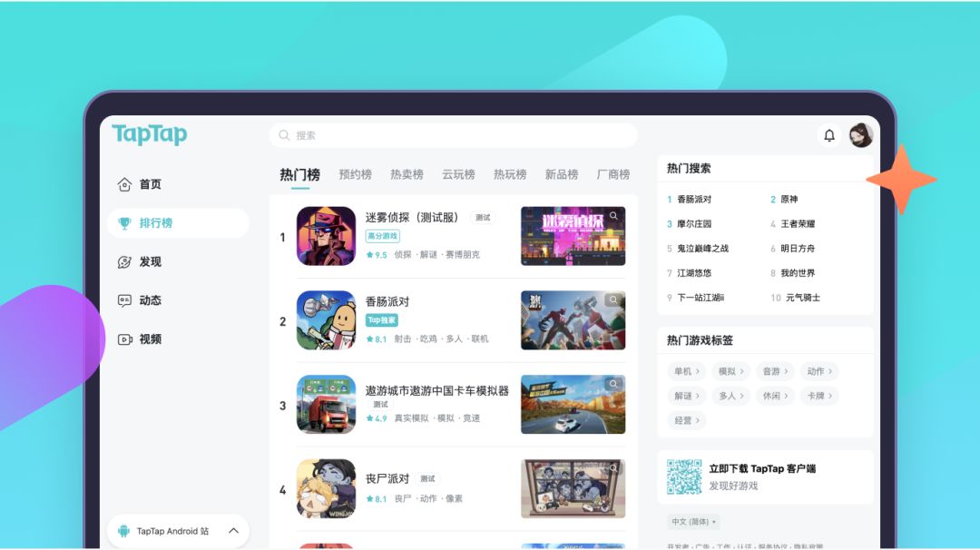Search hot term 香肠派对 in 热门搜索
This screenshot has width=980, height=550.
click(x=694, y=200)
